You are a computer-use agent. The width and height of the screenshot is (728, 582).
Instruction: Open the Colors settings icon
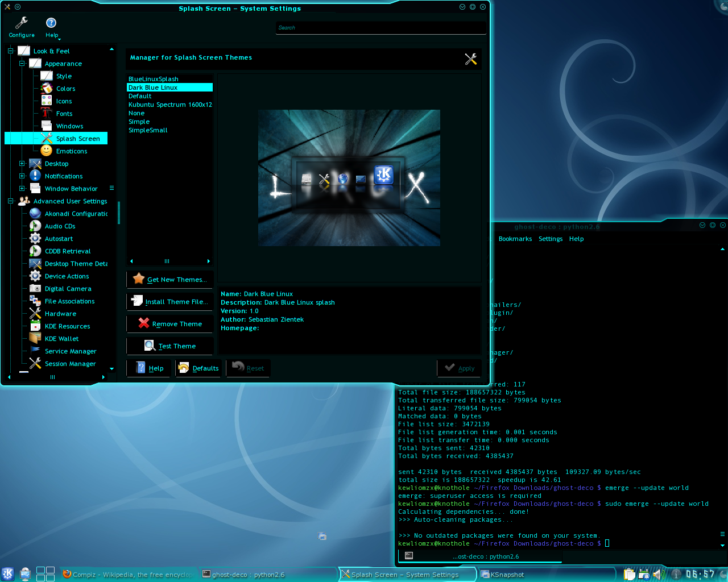(47, 89)
